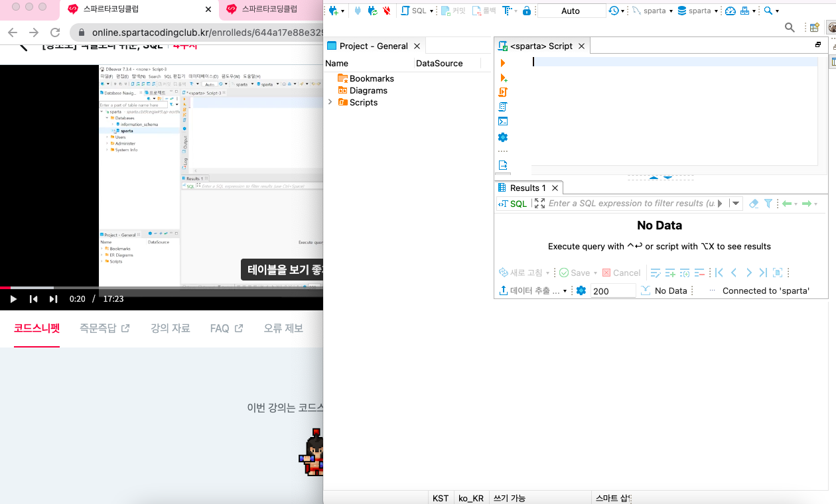Go to first row arrow icon
This screenshot has height=504, width=836.
point(719,273)
